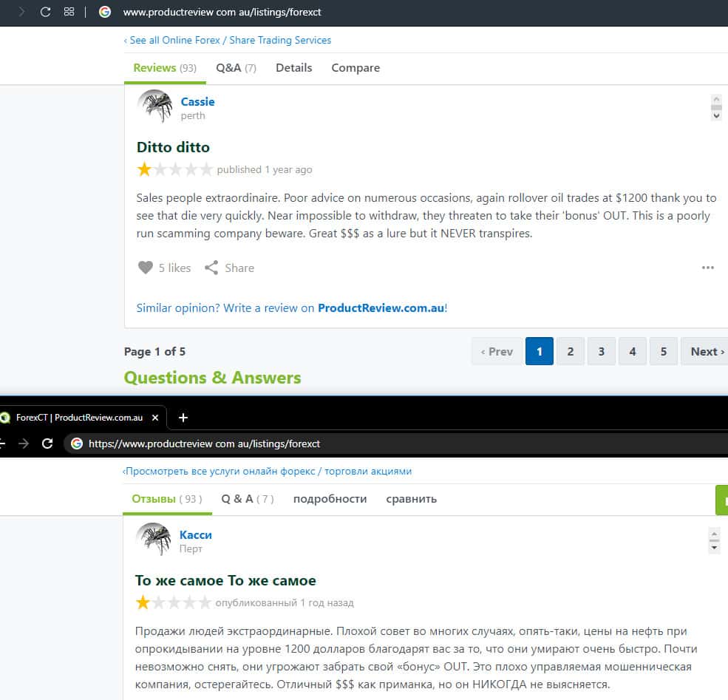The image size is (728, 700).
Task: Open the подробности tab
Action: (x=330, y=499)
